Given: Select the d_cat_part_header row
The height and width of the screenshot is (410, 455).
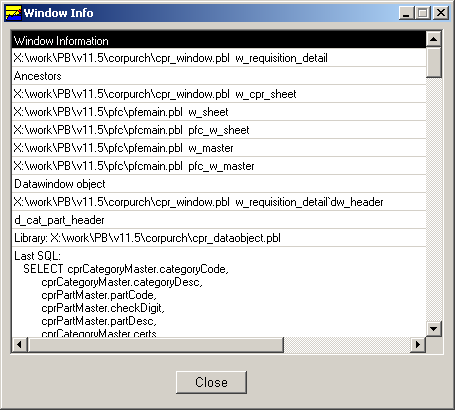Looking at the screenshot, I should pyautogui.click(x=219, y=220).
